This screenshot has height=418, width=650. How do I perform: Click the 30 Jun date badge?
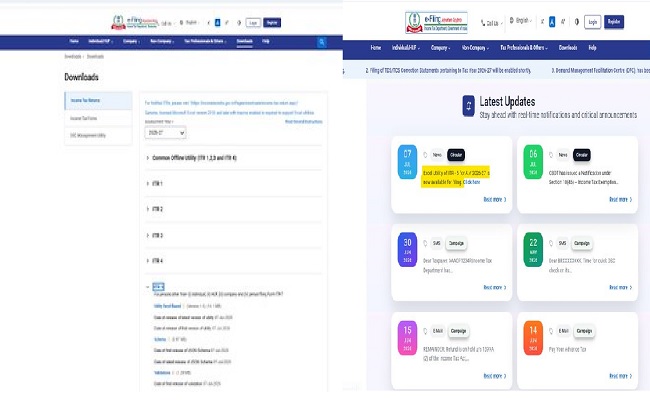point(407,250)
